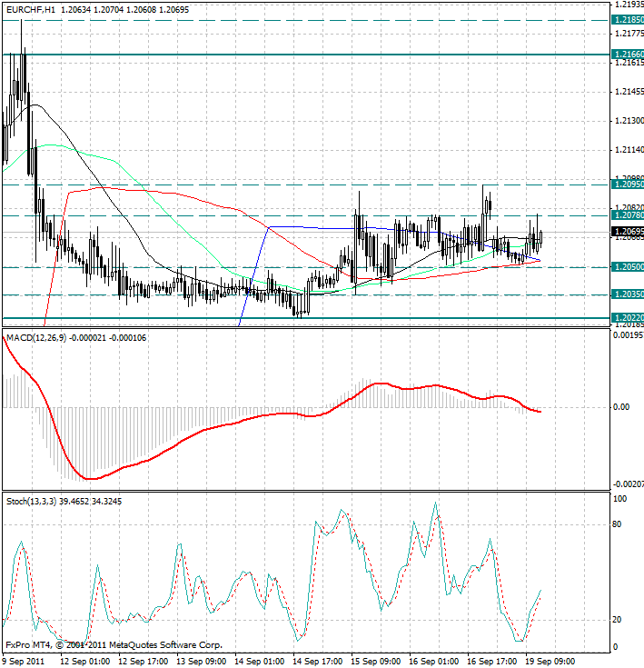Click the Stochastic scale 80 value
This screenshot has height=668, width=644.
click(x=617, y=524)
